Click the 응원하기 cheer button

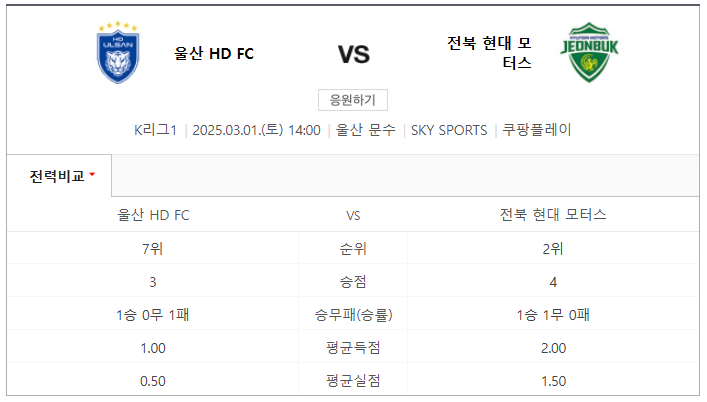[353, 100]
